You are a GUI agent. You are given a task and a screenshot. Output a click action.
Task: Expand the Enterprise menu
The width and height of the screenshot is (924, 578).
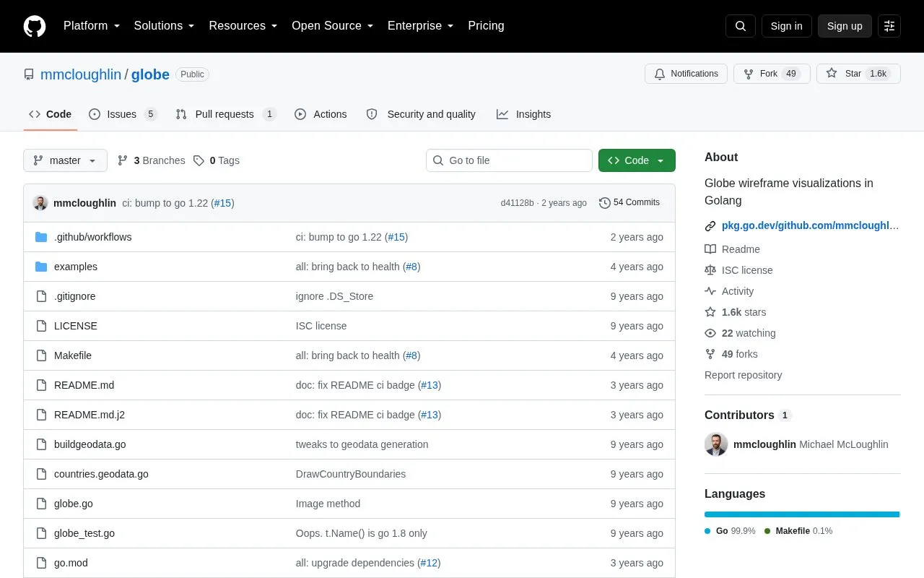420,26
